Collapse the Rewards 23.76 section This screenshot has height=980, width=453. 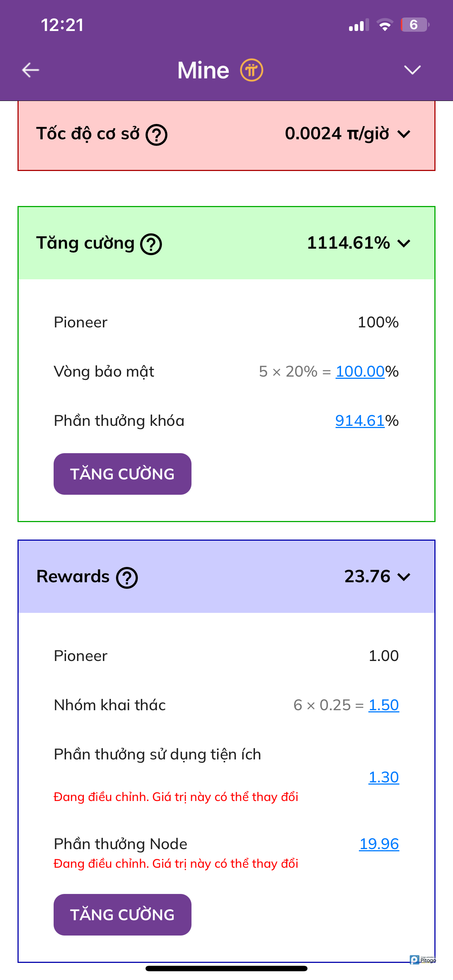click(x=404, y=577)
